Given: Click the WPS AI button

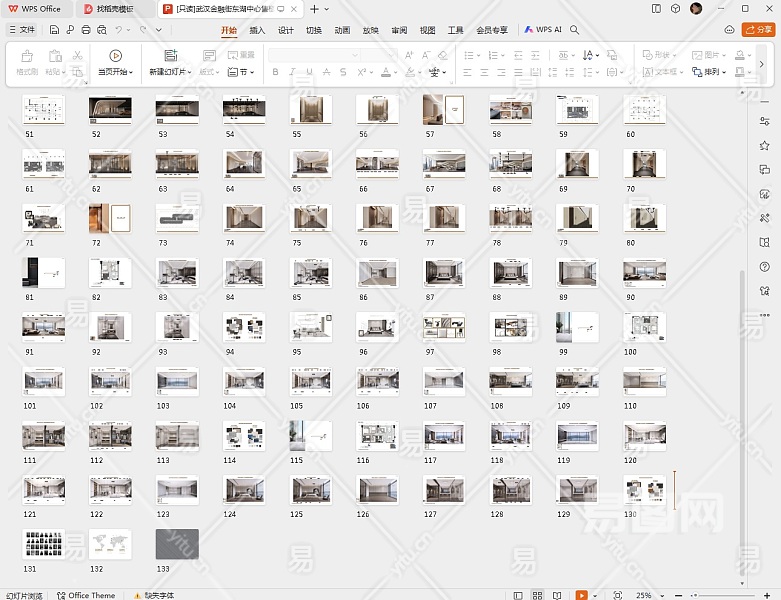Looking at the screenshot, I should point(542,30).
